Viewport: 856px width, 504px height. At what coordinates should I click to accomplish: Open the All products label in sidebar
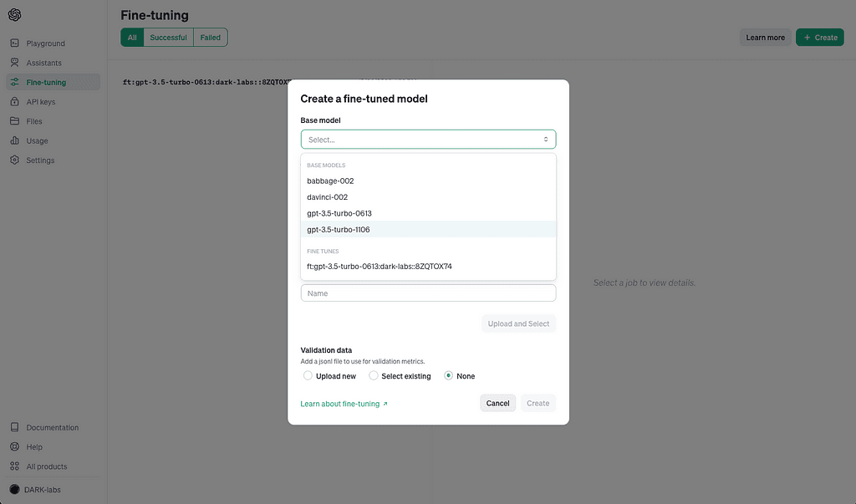(x=47, y=466)
